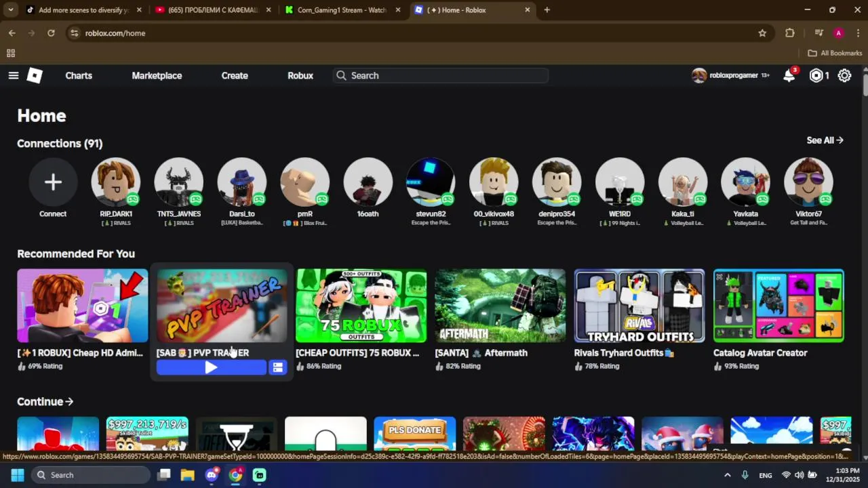Viewport: 868px width, 488px height.
Task: Open the Robux balance icon
Action: [816, 75]
